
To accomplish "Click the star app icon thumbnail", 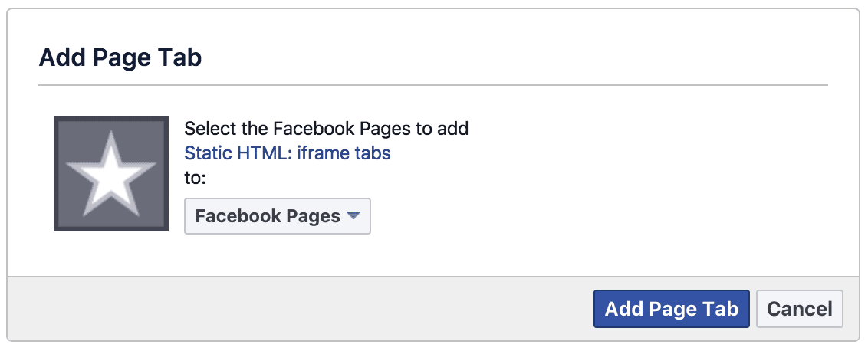I will (x=110, y=174).
